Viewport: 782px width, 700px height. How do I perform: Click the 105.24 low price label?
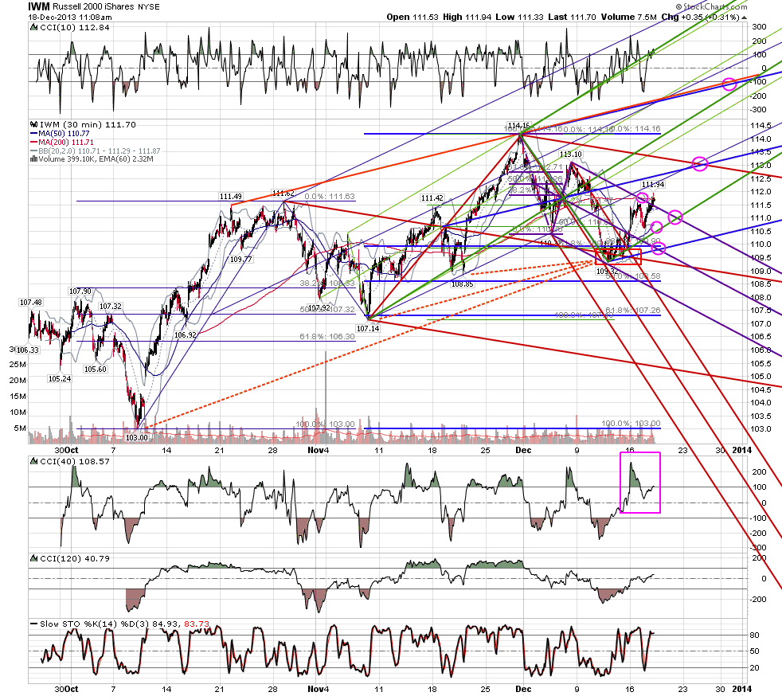click(x=60, y=379)
